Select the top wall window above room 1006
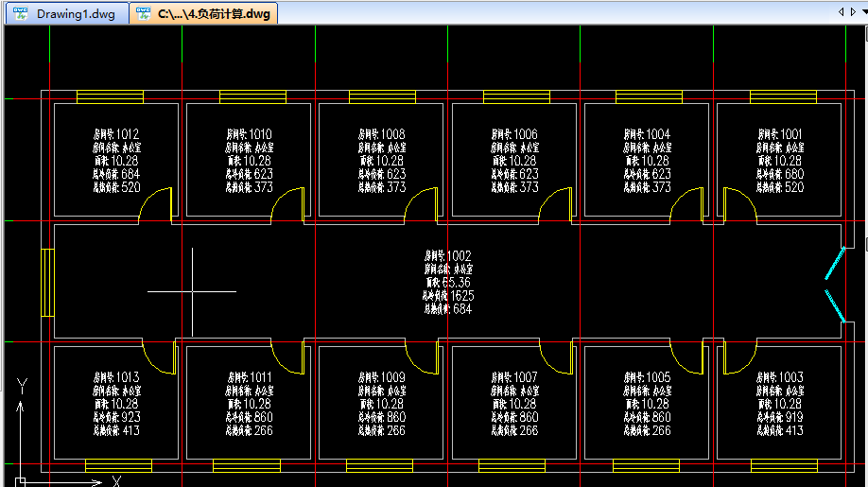Screen dimensions: 868x487 pyautogui.click(x=516, y=96)
